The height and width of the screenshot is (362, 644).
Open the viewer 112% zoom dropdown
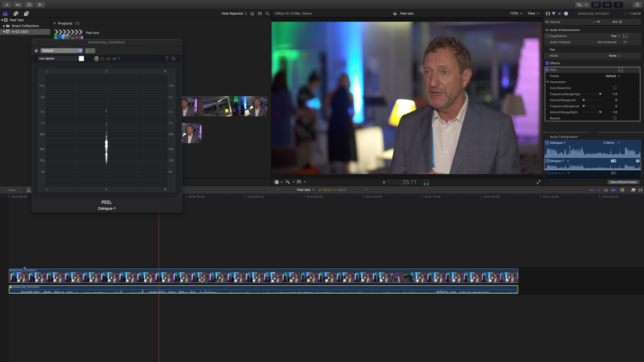coord(516,13)
